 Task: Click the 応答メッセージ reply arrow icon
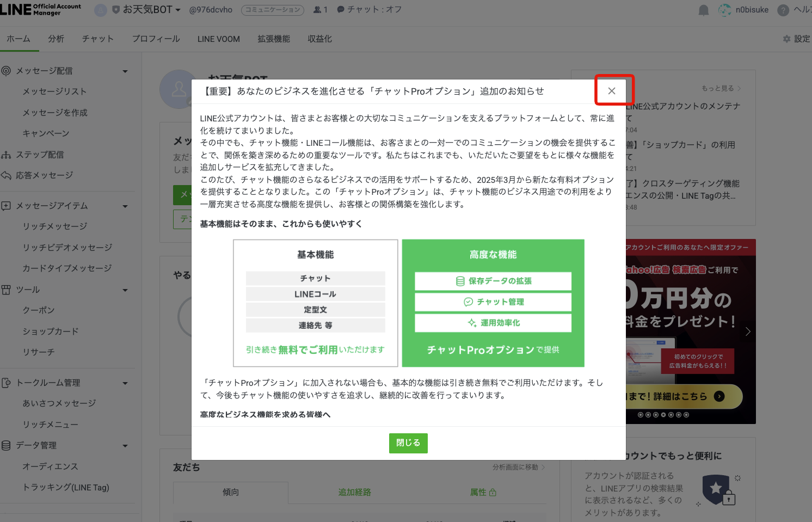click(6, 175)
